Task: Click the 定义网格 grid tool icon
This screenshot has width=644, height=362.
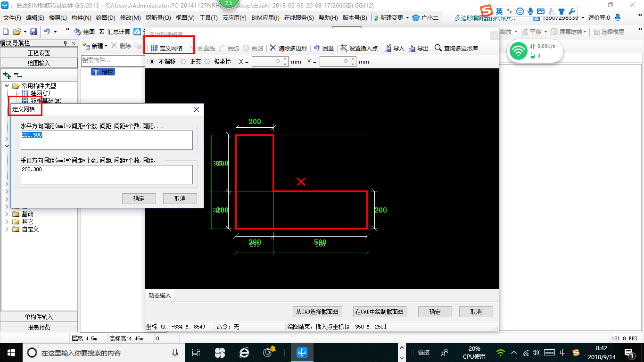Action: pos(154,48)
